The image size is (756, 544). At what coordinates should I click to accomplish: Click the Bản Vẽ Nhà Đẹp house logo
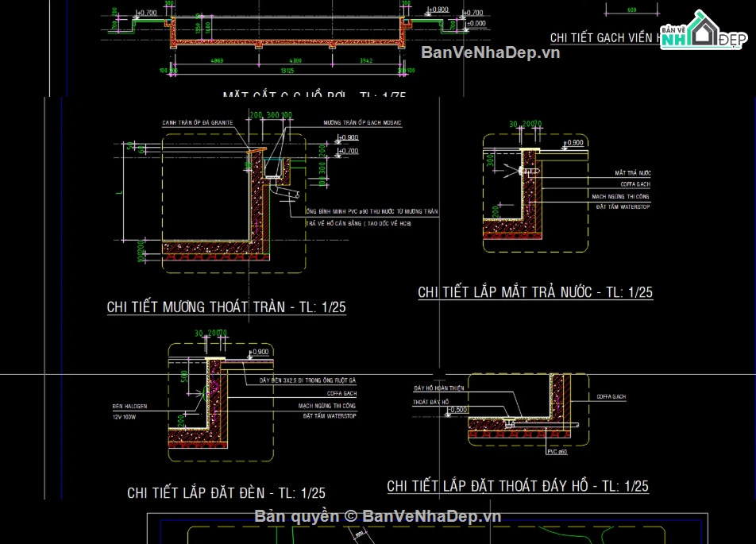(x=699, y=32)
